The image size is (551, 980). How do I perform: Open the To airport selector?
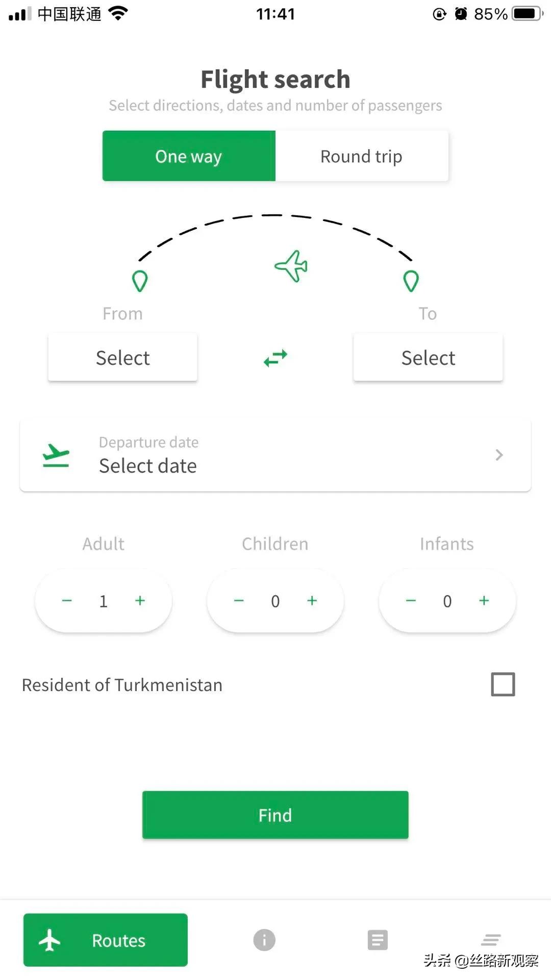[428, 357]
